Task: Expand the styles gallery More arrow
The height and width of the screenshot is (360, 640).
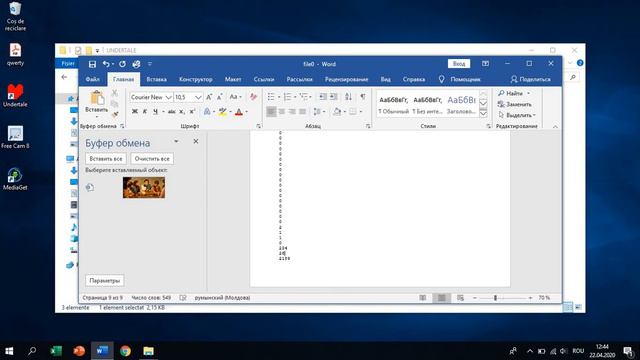Action: tap(483, 113)
